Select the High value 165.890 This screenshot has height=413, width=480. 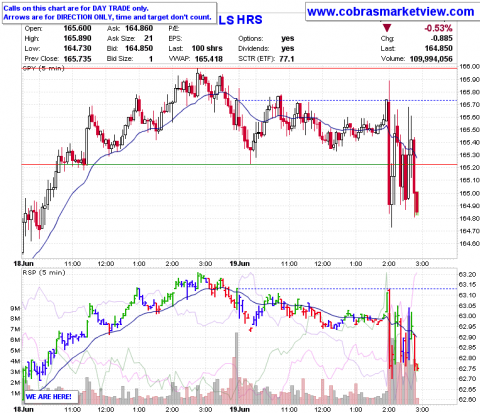77,38
